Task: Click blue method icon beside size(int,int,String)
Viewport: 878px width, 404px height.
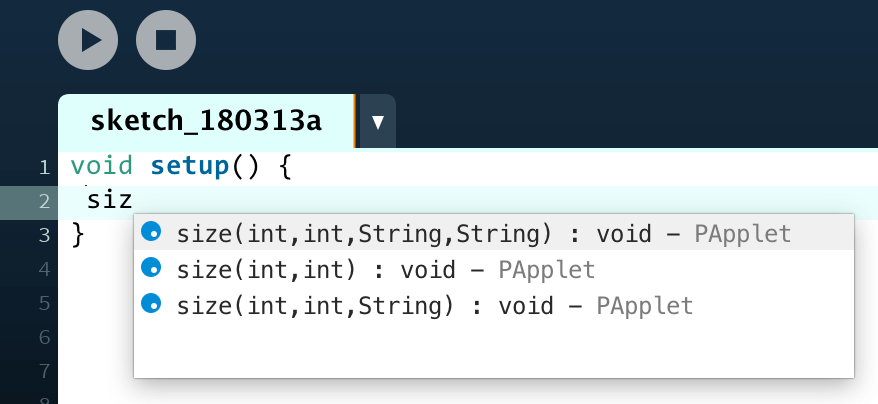Action: 151,303
